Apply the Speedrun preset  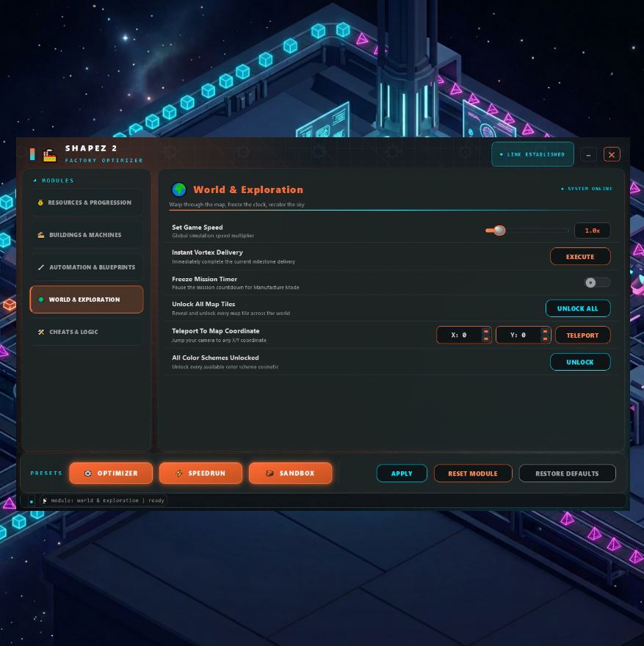tap(200, 473)
